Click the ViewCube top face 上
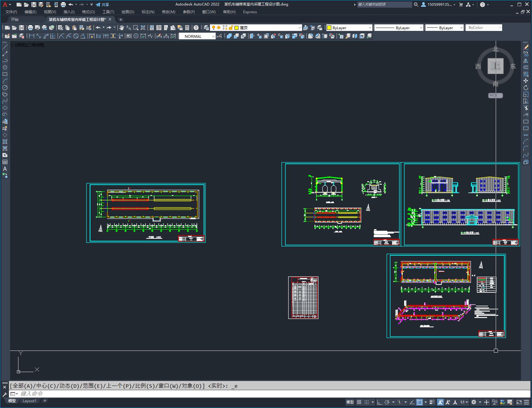The image size is (532, 408). [x=495, y=66]
